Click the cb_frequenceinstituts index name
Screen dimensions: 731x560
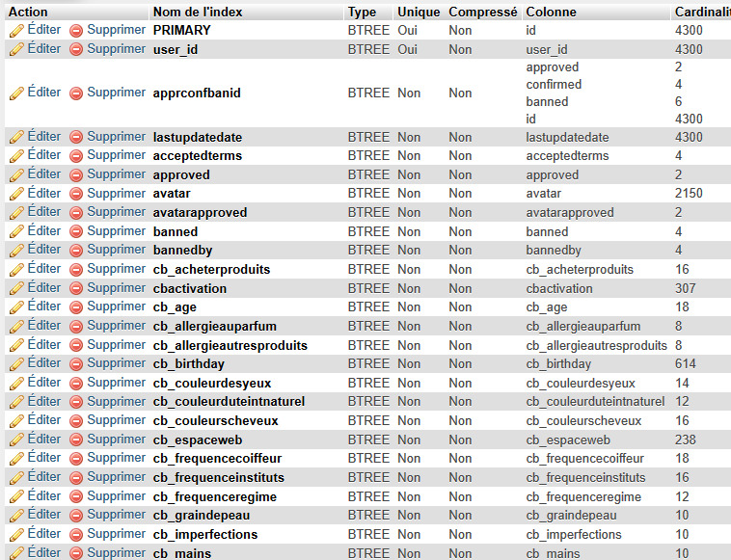point(219,477)
